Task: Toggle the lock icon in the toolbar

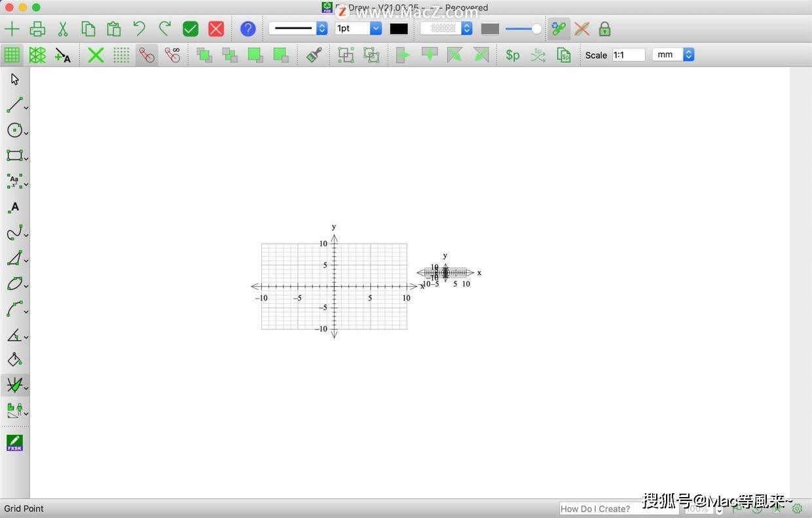Action: tap(604, 28)
